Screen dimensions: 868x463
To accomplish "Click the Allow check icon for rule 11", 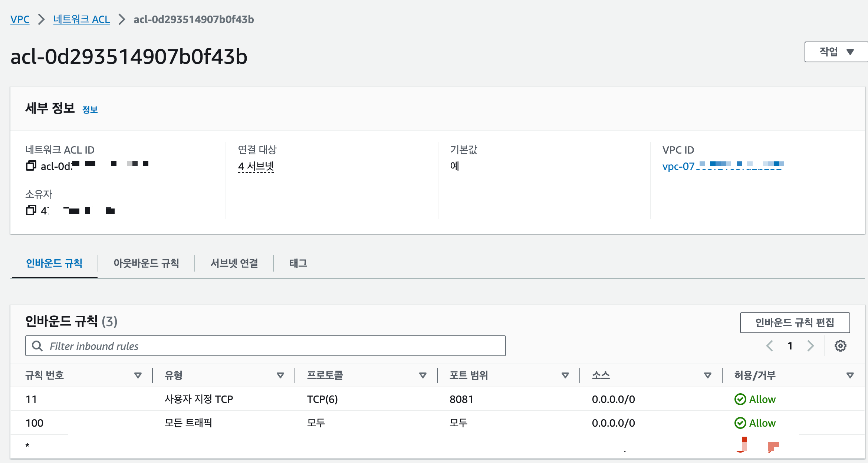I will click(740, 399).
